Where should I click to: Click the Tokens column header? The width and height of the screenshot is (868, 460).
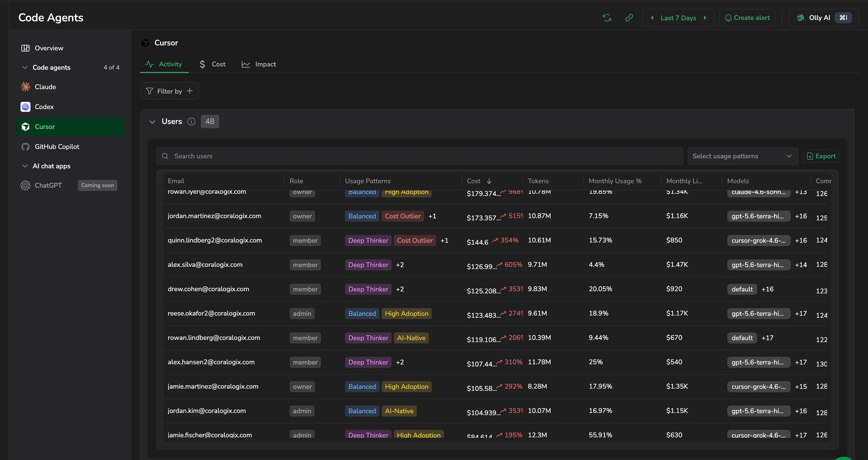coord(538,181)
